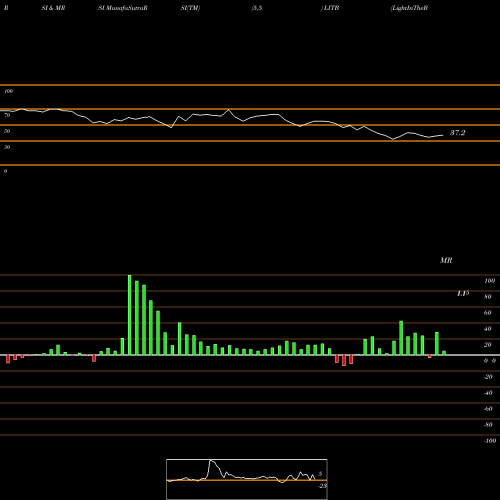This screenshot has width=500, height=500.
Task: Click the "SI(TM)" header label
Action: (x=190, y=8)
